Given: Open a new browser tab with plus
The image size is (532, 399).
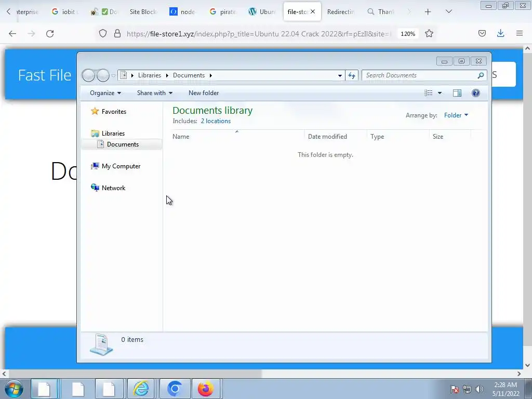Looking at the screenshot, I should click(428, 12).
